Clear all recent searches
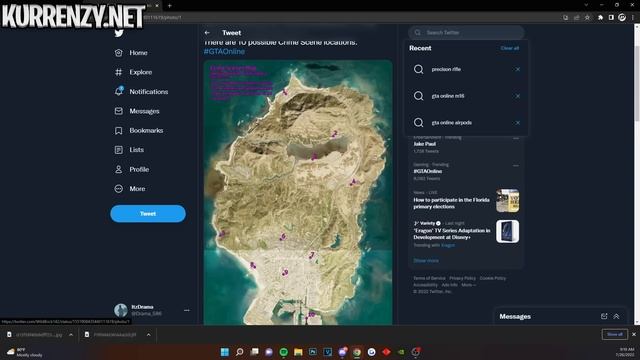640x360 pixels. point(510,48)
